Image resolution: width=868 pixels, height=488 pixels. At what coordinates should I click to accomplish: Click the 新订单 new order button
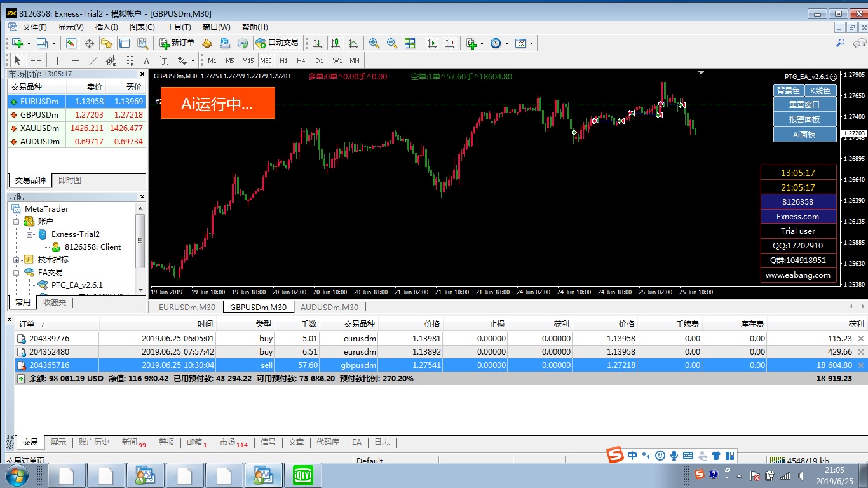(x=177, y=43)
